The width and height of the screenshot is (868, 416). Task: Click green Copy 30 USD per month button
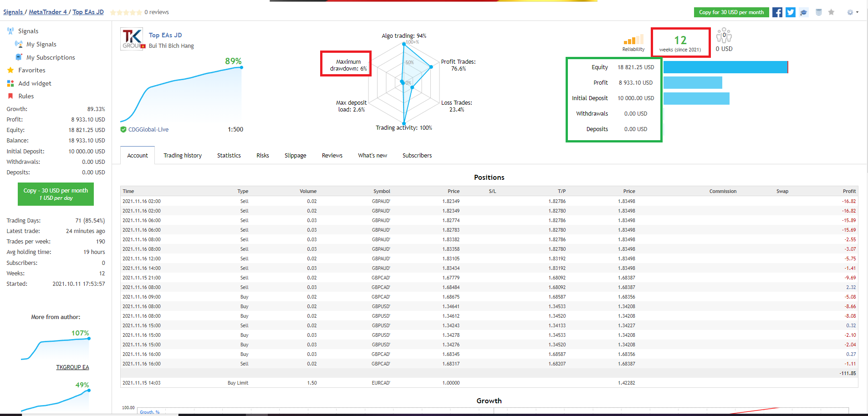tap(56, 194)
